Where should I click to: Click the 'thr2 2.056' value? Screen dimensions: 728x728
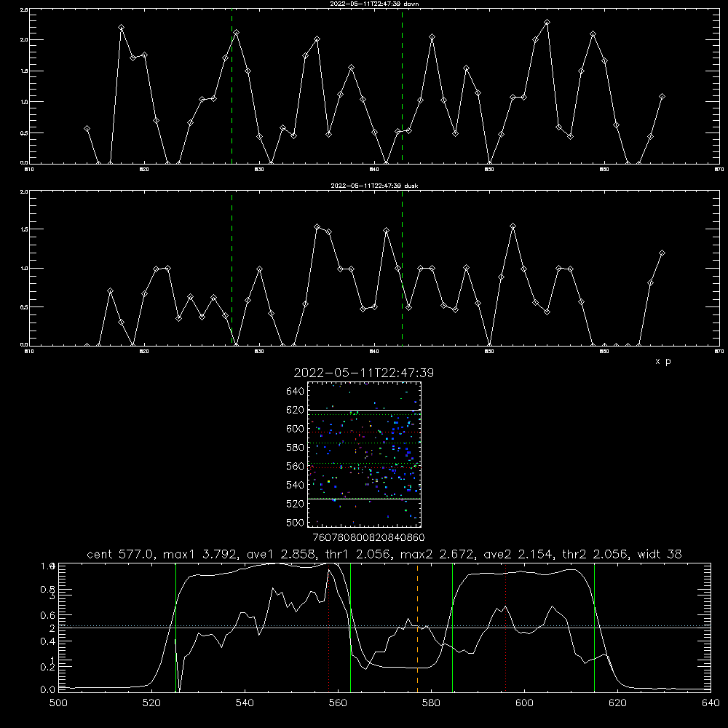(596, 554)
